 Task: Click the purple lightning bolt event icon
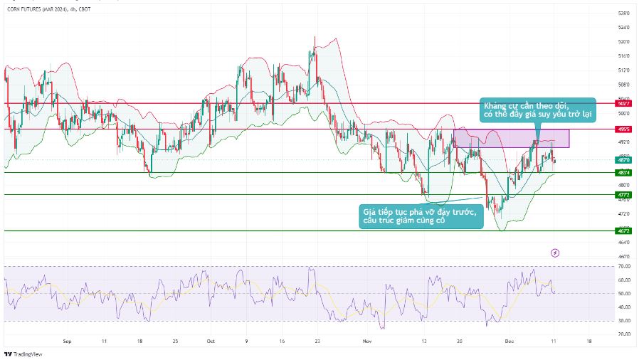pos(555,253)
